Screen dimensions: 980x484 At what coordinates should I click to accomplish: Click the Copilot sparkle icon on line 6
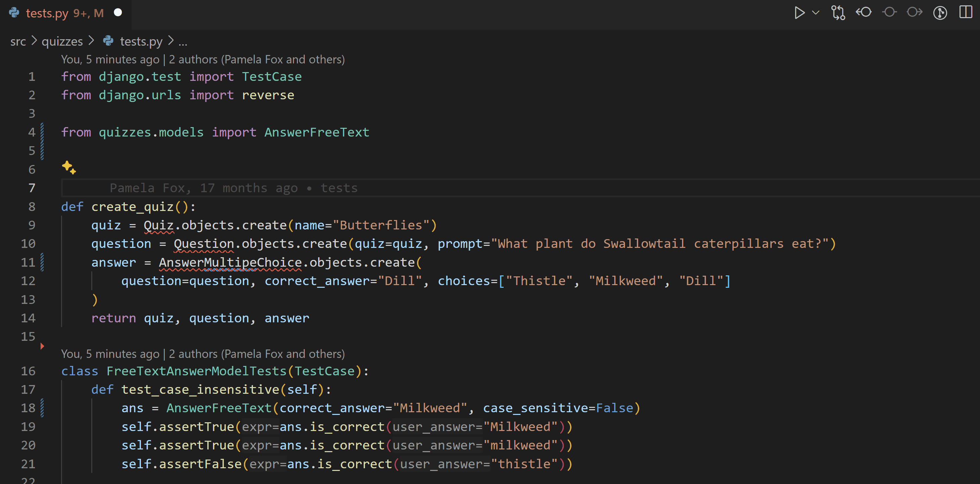pyautogui.click(x=68, y=168)
